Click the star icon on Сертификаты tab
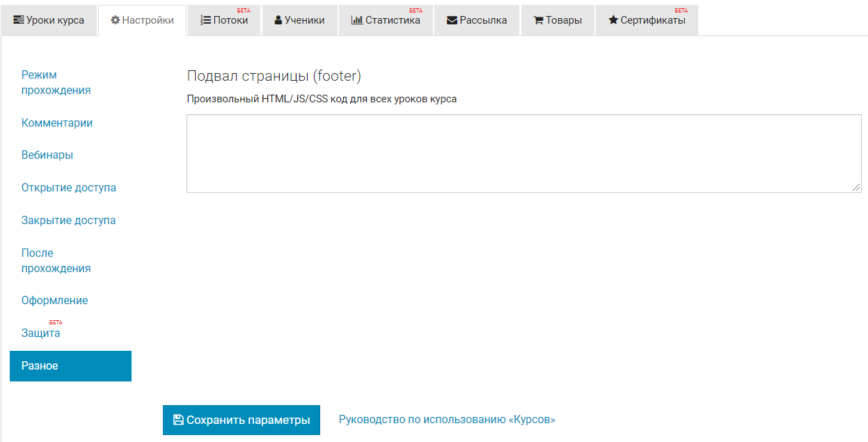 tap(613, 20)
